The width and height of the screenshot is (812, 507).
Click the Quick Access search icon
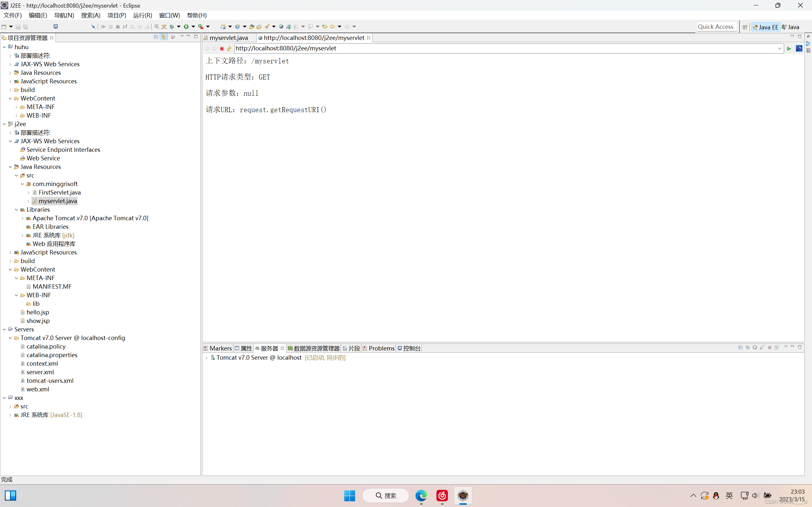tap(716, 27)
